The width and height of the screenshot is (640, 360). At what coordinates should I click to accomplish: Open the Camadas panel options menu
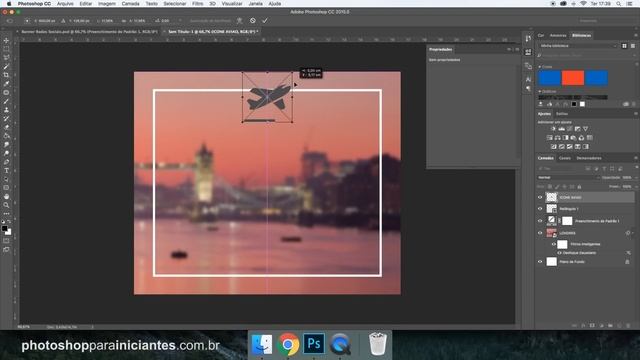[636, 158]
